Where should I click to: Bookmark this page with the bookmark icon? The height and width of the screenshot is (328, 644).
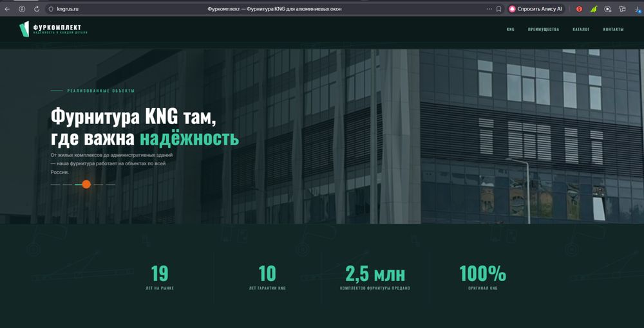(x=498, y=9)
